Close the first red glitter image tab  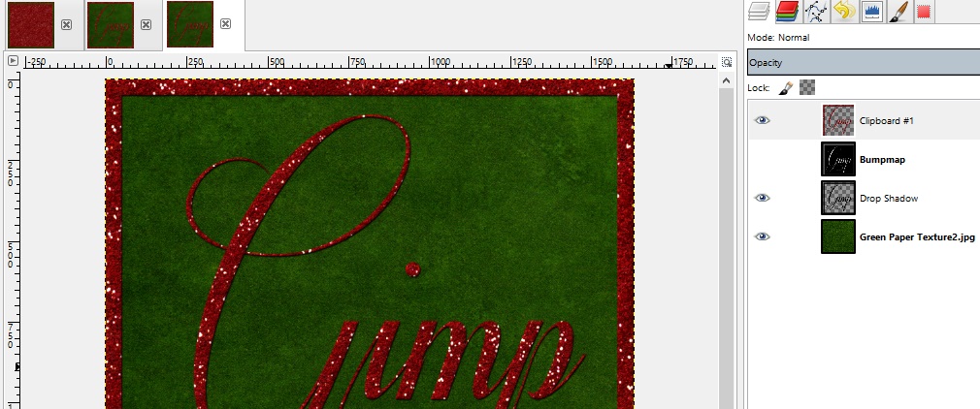(x=66, y=24)
